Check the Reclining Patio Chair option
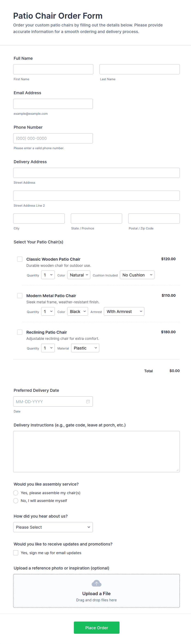Image resolution: width=191 pixels, height=644 pixels. pos(20,332)
